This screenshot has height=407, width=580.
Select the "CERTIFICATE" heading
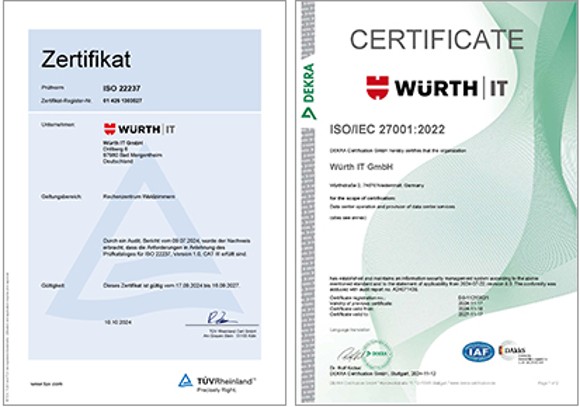coord(437,40)
